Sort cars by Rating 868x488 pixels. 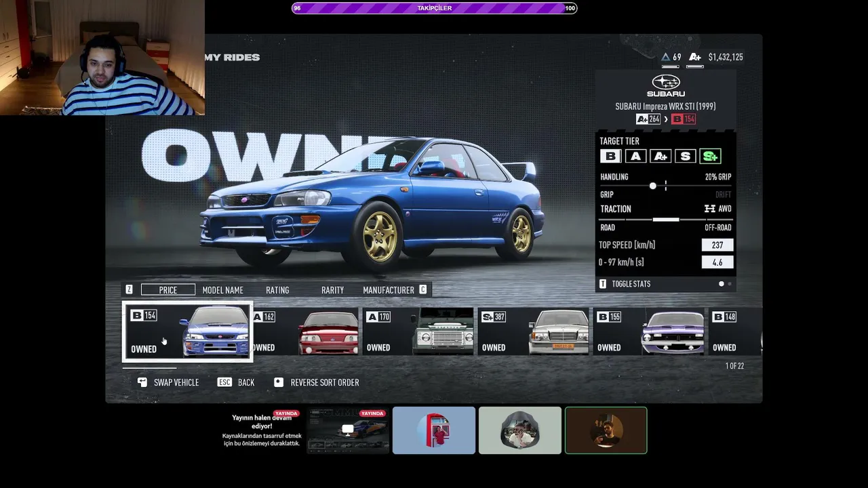tap(277, 290)
